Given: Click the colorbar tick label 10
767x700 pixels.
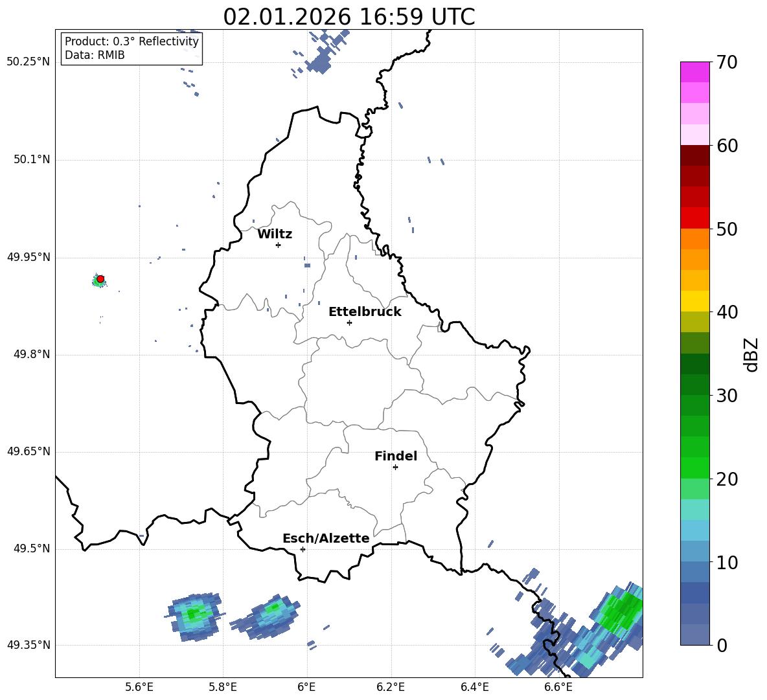Looking at the screenshot, I should pos(727,562).
